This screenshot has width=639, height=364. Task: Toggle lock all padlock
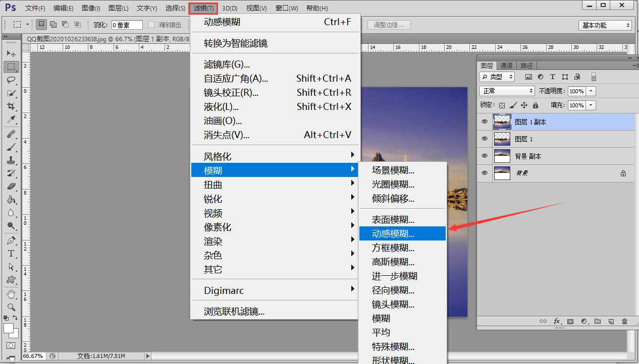tap(535, 105)
